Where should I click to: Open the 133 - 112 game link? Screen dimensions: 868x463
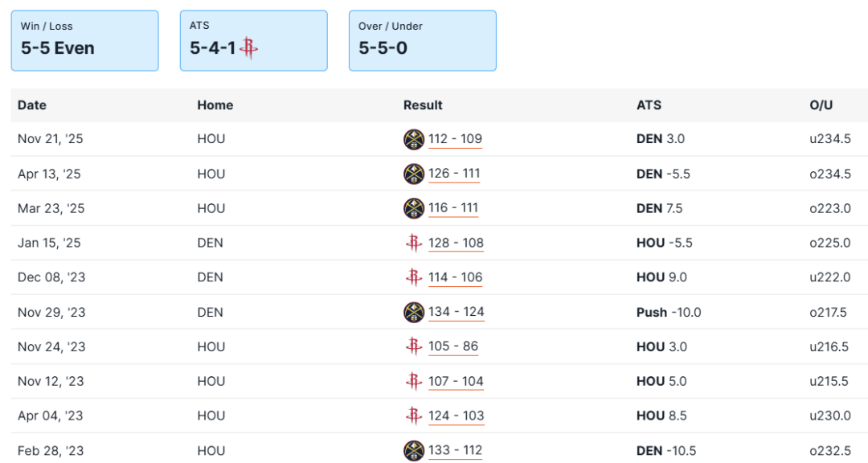click(x=455, y=450)
